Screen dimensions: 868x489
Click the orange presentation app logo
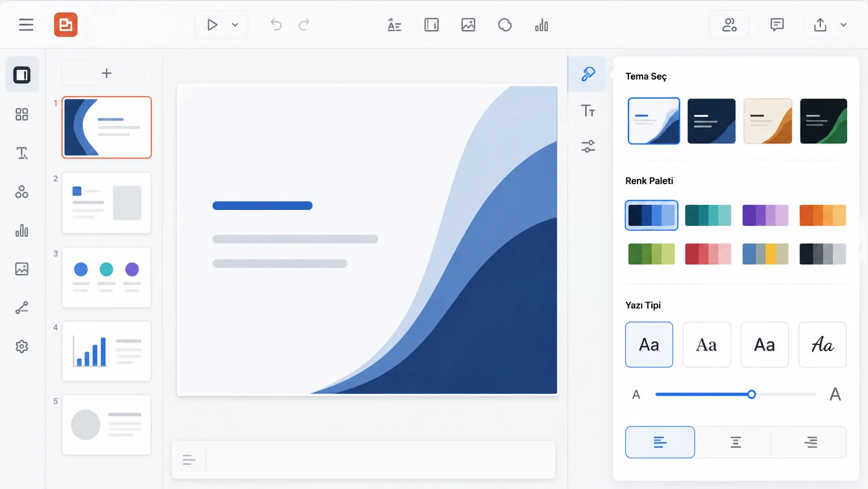point(66,24)
